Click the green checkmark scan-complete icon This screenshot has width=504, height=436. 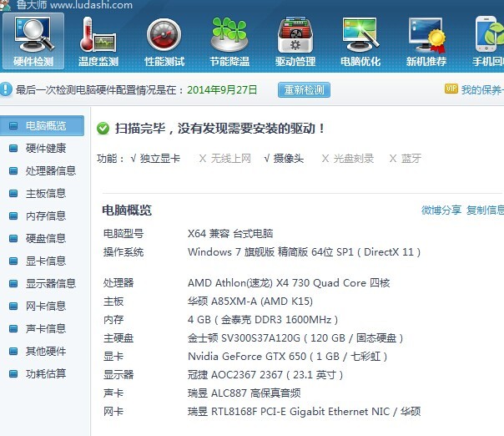pos(103,129)
